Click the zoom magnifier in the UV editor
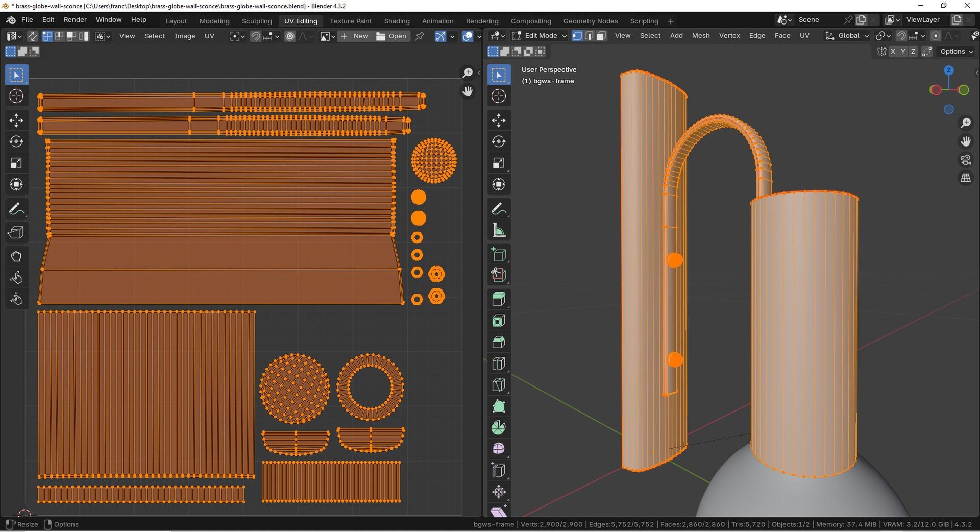The image size is (980, 532). pyautogui.click(x=468, y=73)
